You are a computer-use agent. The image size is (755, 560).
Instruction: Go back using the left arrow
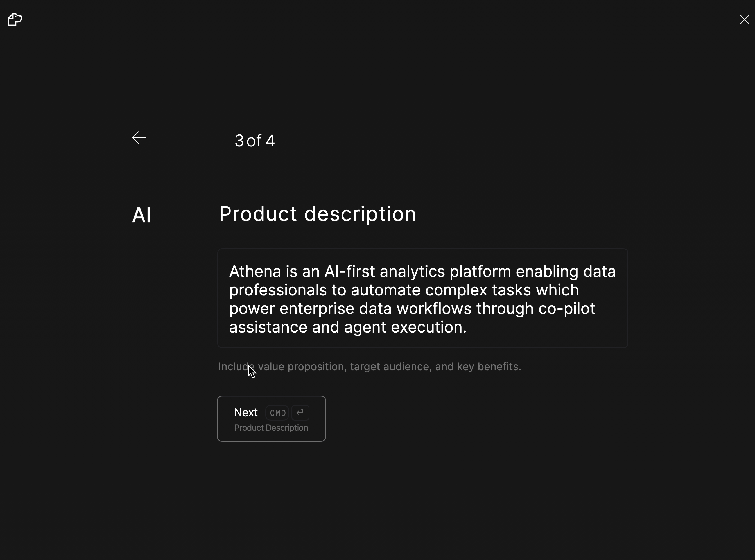pyautogui.click(x=139, y=138)
